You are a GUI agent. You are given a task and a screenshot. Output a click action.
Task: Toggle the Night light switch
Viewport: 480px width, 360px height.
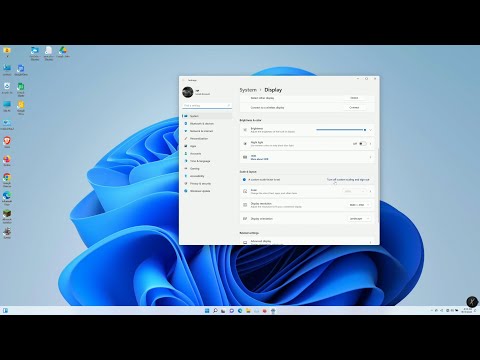point(363,144)
